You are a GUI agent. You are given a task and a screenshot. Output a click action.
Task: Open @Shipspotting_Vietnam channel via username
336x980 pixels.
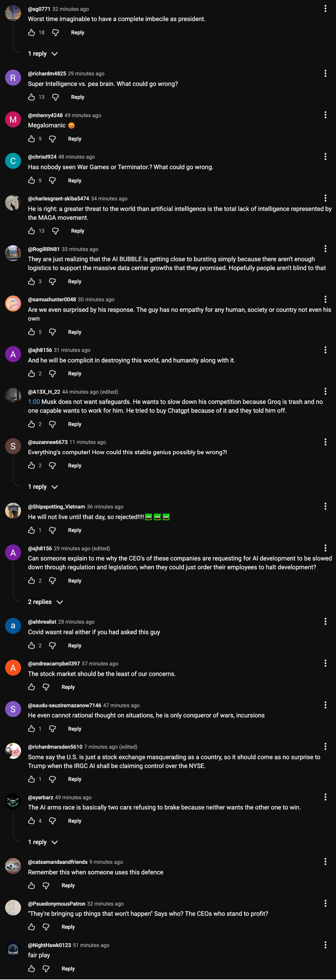(56, 507)
